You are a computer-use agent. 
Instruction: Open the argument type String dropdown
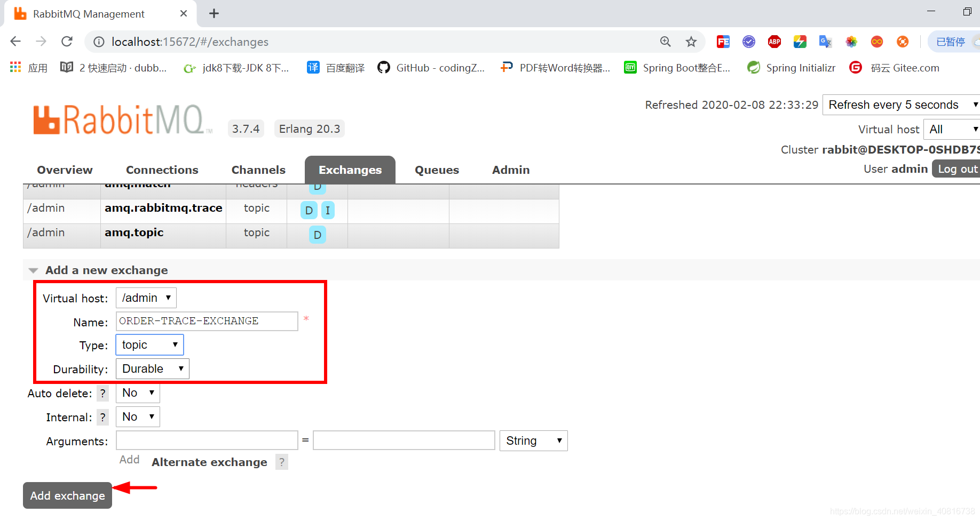[534, 440]
